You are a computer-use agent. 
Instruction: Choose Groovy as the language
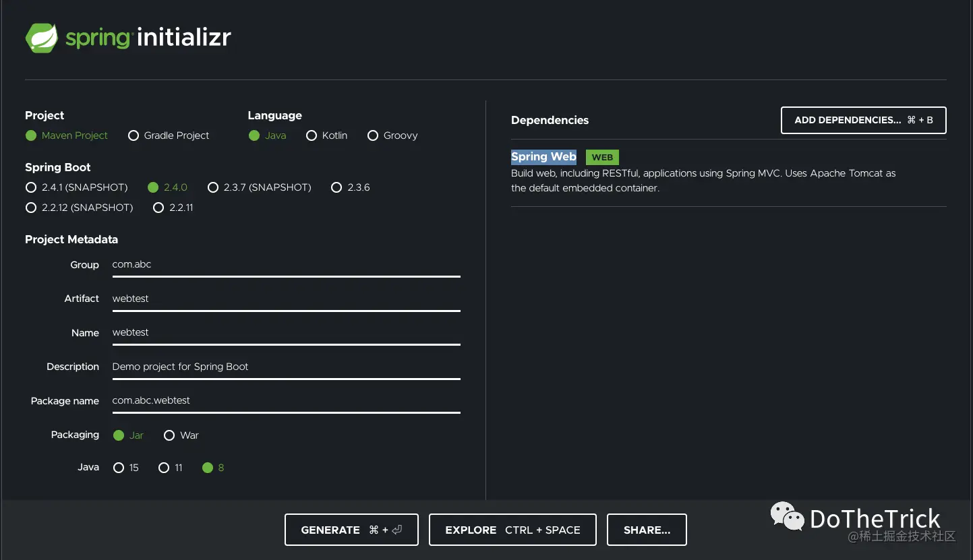pyautogui.click(x=373, y=135)
